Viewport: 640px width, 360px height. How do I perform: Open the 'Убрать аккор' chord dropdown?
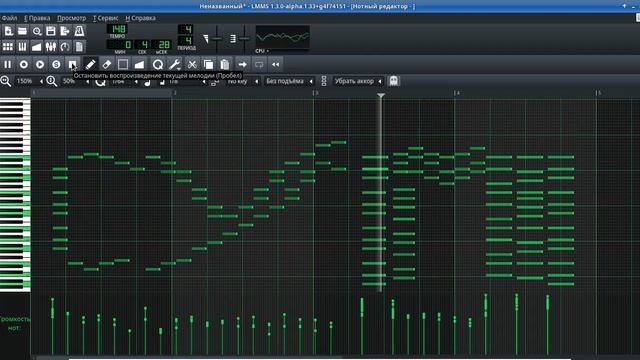click(x=358, y=81)
